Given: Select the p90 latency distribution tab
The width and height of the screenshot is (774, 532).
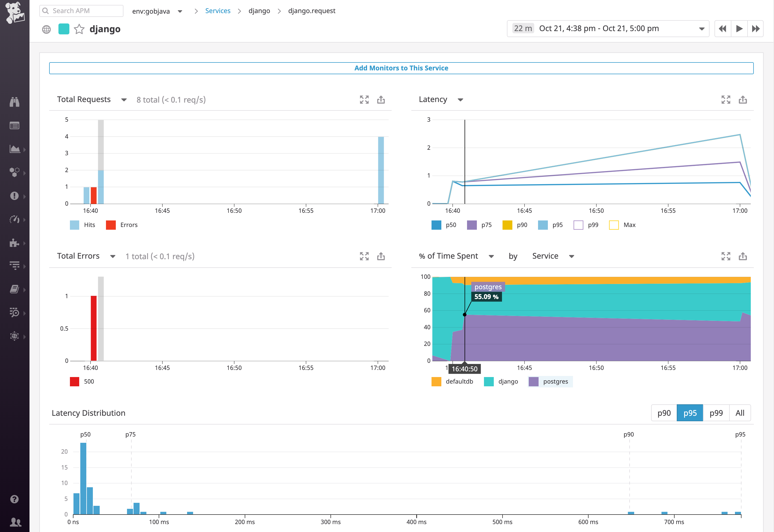Looking at the screenshot, I should point(664,413).
